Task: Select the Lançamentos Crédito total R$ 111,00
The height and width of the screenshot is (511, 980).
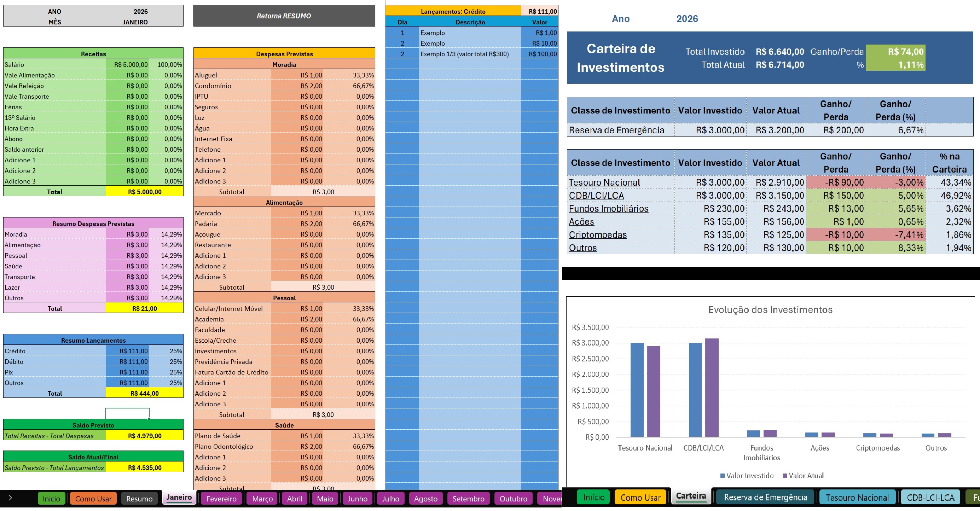Action: point(539,11)
